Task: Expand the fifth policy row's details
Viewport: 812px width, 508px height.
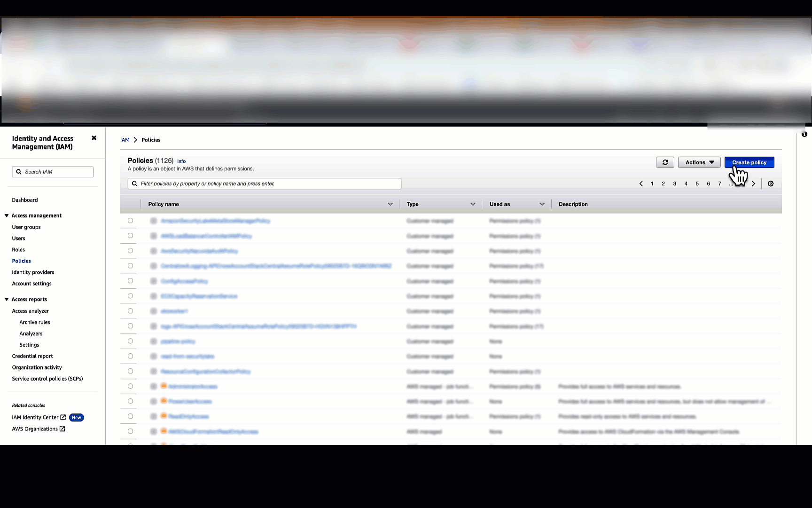Action: [x=153, y=281]
